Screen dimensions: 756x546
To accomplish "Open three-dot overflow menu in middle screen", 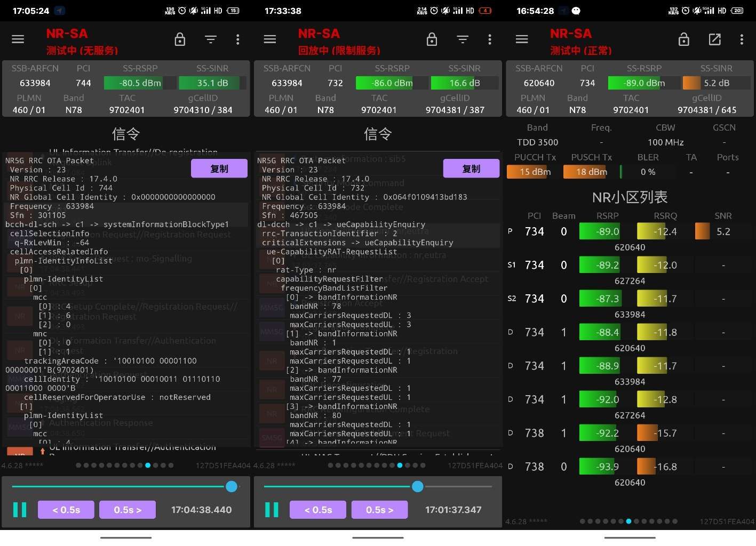I will [x=489, y=39].
